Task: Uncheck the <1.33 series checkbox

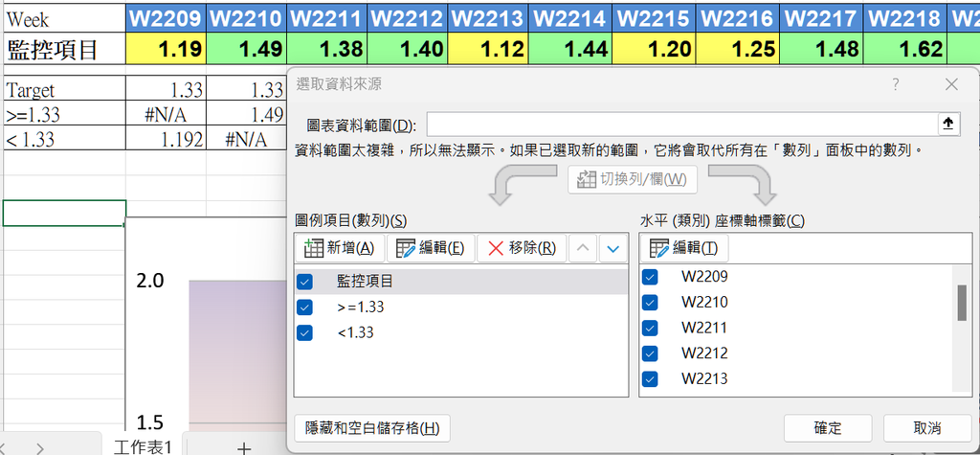Action: tap(305, 333)
